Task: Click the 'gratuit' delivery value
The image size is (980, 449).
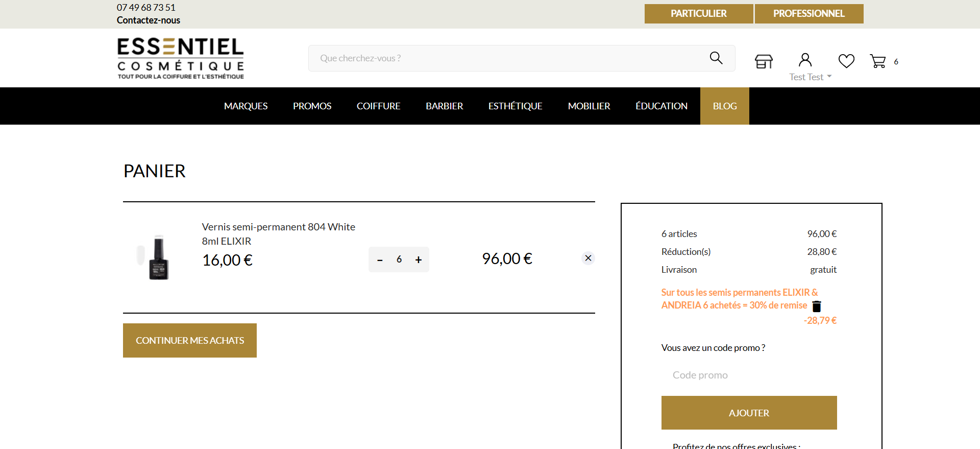Action: point(823,270)
